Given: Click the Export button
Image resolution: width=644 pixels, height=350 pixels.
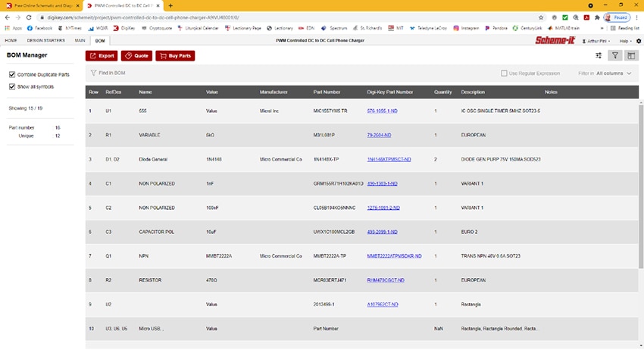Looking at the screenshot, I should (x=102, y=55).
